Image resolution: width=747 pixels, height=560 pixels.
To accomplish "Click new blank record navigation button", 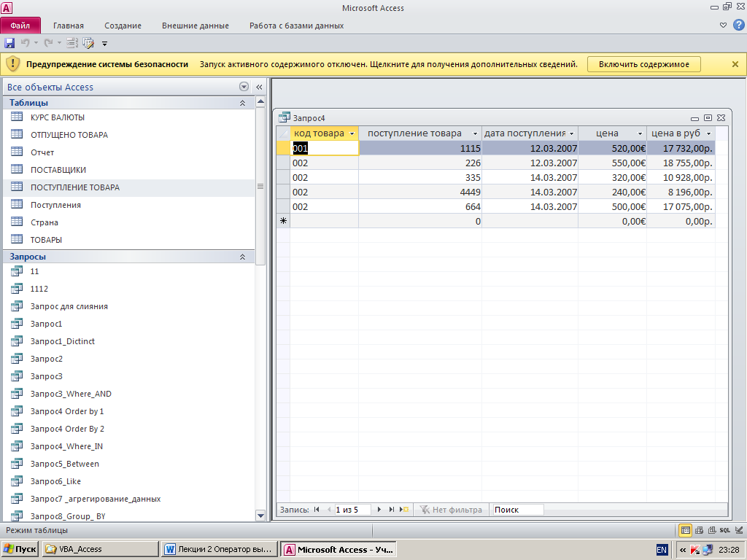I will click(x=404, y=510).
